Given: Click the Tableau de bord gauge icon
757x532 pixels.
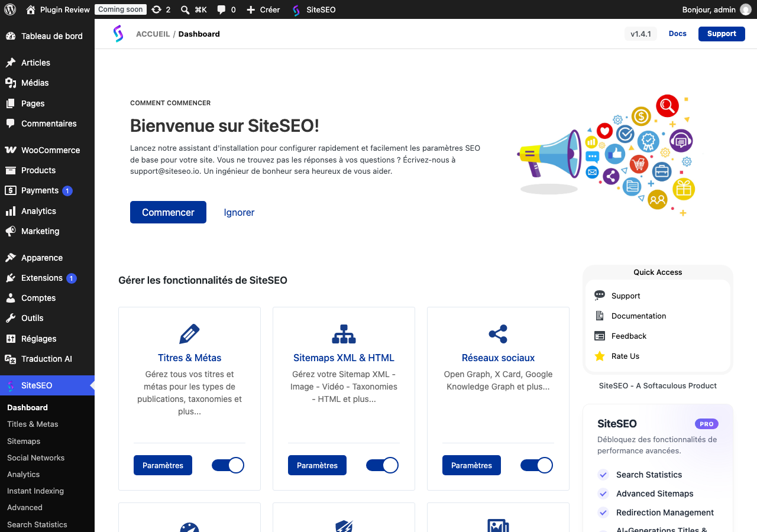Looking at the screenshot, I should pyautogui.click(x=11, y=36).
